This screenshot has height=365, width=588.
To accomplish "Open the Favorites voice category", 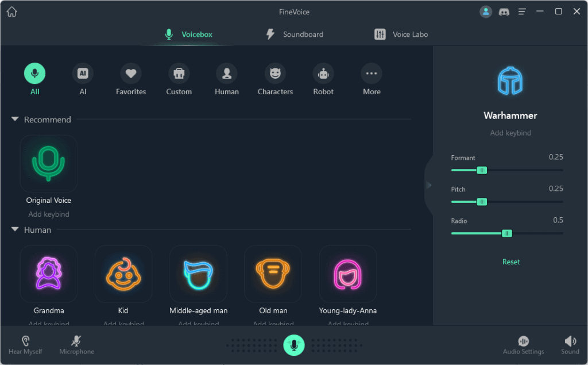I will (x=130, y=73).
